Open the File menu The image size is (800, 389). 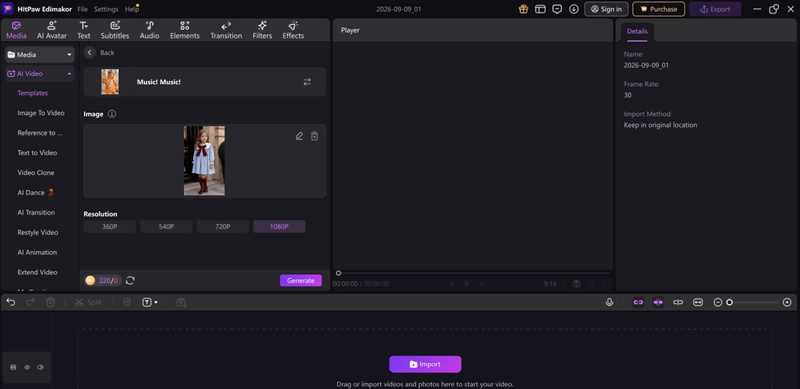pyautogui.click(x=83, y=9)
